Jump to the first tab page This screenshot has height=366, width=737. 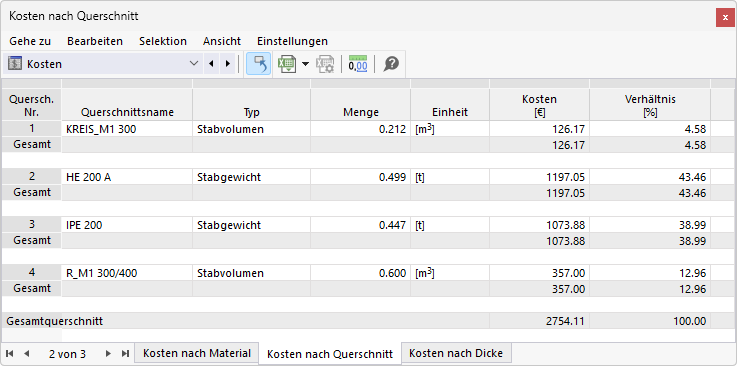point(9,353)
